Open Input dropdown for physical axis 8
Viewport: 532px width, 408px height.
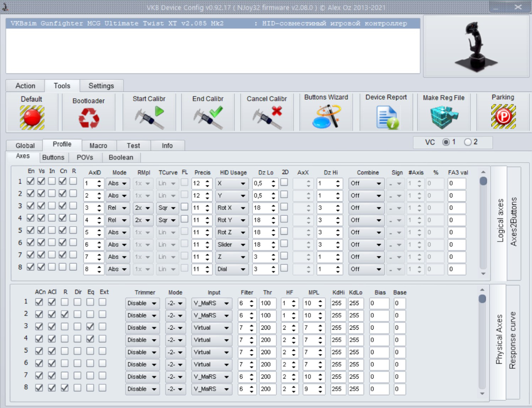pyautogui.click(x=211, y=389)
